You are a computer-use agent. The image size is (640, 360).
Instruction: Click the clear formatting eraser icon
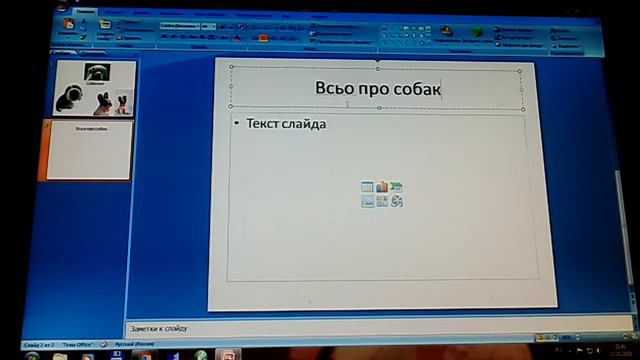pos(242,27)
